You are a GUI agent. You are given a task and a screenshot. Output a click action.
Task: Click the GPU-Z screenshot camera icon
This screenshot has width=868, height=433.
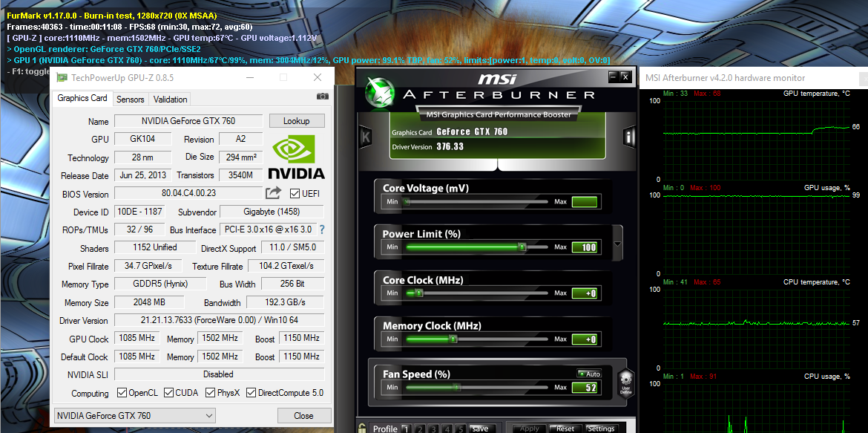click(322, 97)
